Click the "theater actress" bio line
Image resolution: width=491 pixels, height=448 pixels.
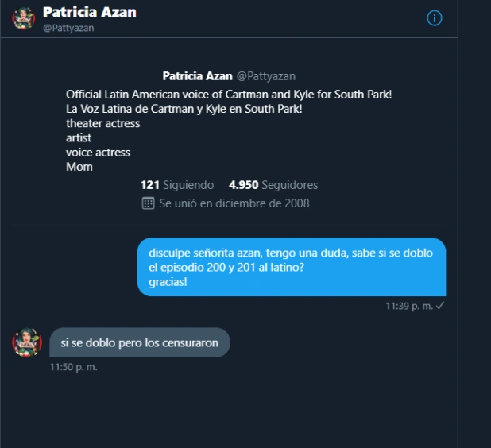[x=103, y=124]
